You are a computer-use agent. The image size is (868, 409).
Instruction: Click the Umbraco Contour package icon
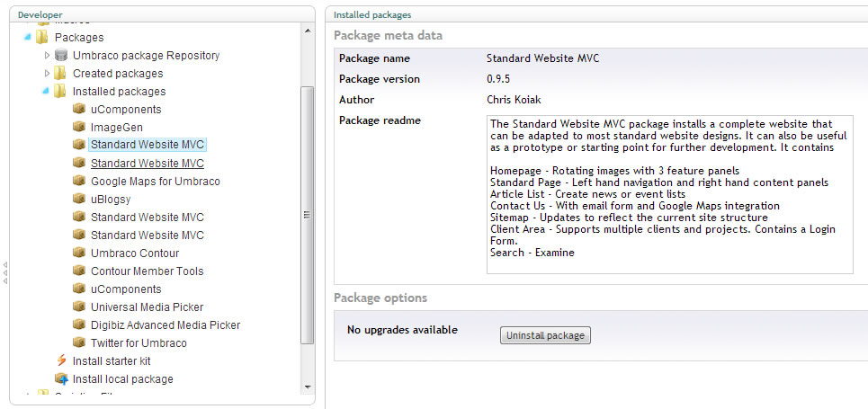pyautogui.click(x=79, y=253)
